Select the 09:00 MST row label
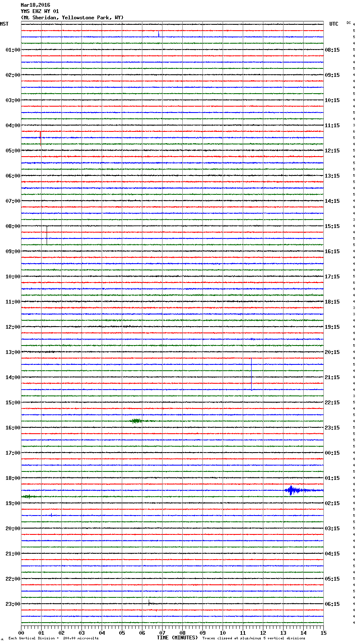The height and width of the screenshot is (644, 357). pyautogui.click(x=13, y=251)
